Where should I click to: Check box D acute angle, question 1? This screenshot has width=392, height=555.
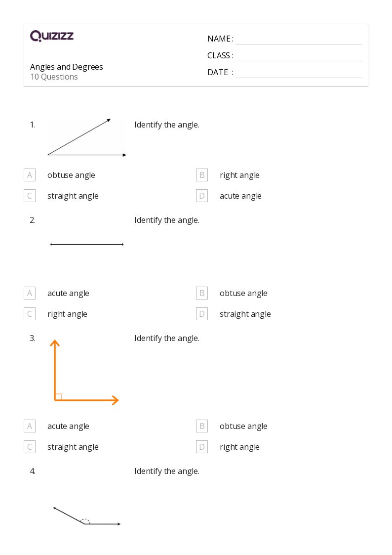tap(202, 196)
